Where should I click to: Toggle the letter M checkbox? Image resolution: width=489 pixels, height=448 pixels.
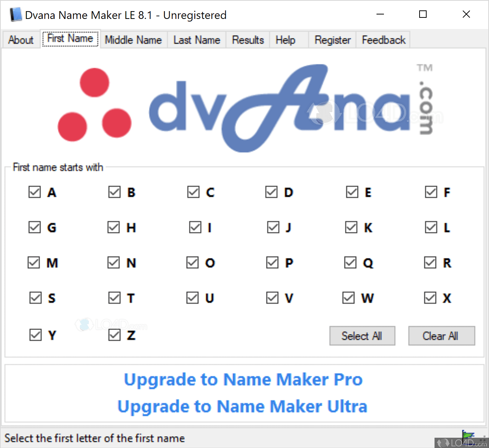click(x=34, y=262)
